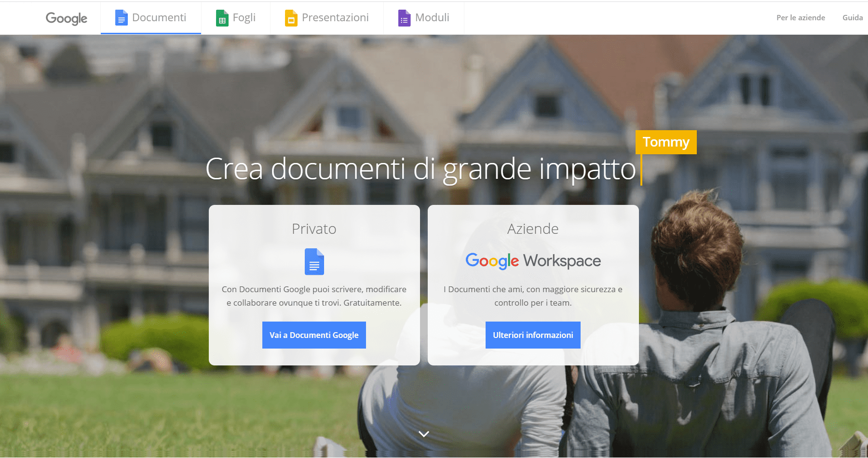The image size is (868, 458).
Task: Click the yellow Presentazioni slides icon
Action: (x=291, y=18)
